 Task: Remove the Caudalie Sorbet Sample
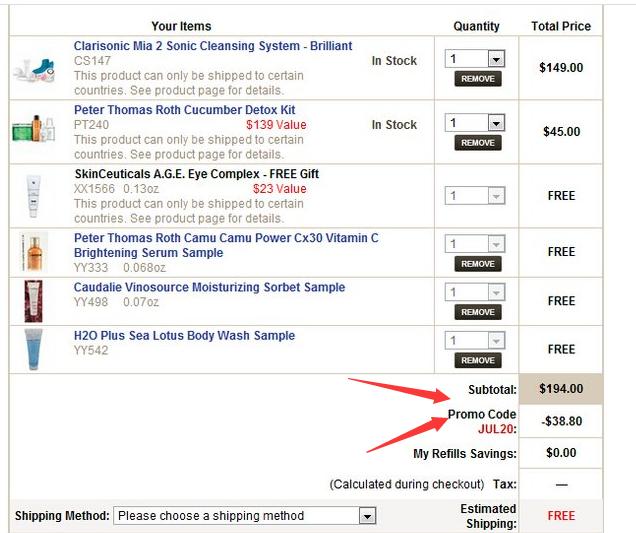tap(478, 312)
